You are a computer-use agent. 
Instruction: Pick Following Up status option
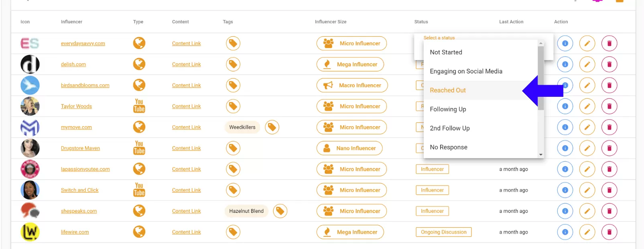tap(481, 109)
